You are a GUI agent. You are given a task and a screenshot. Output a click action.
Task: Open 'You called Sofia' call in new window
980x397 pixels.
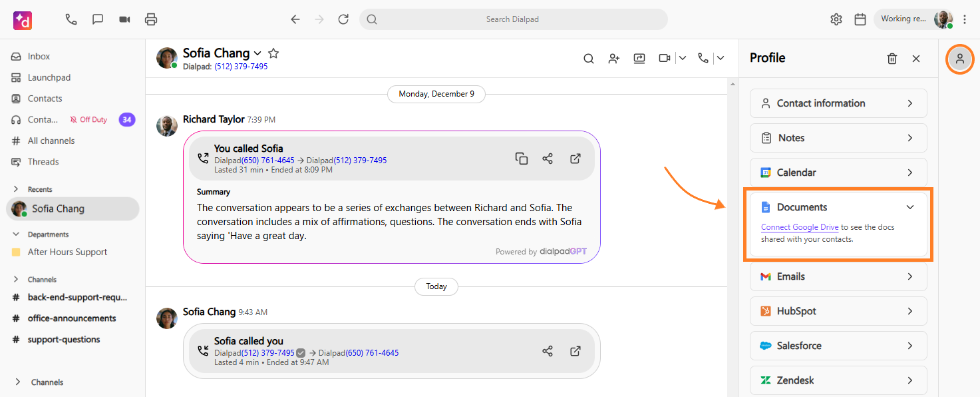click(x=575, y=159)
